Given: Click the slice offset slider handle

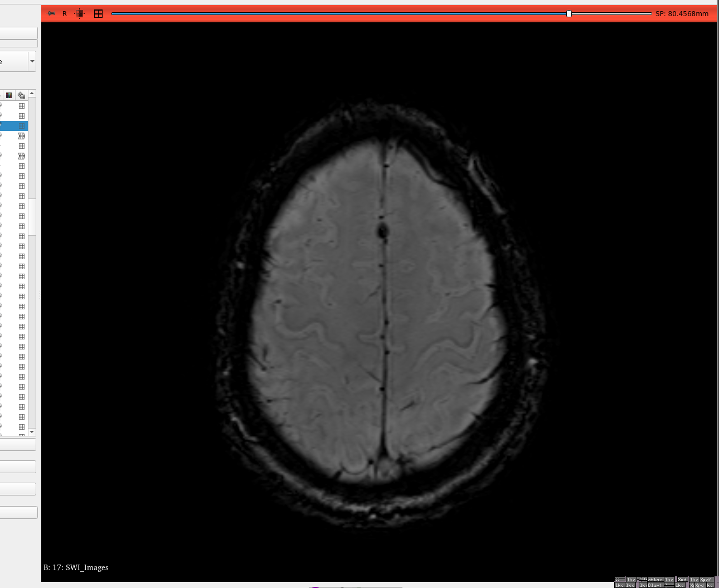Looking at the screenshot, I should [569, 13].
